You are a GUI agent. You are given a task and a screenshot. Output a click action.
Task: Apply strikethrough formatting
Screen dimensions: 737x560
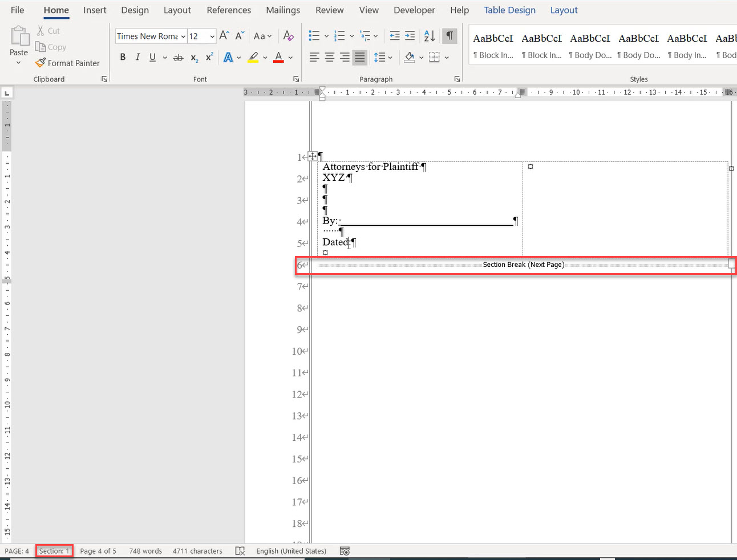(178, 57)
